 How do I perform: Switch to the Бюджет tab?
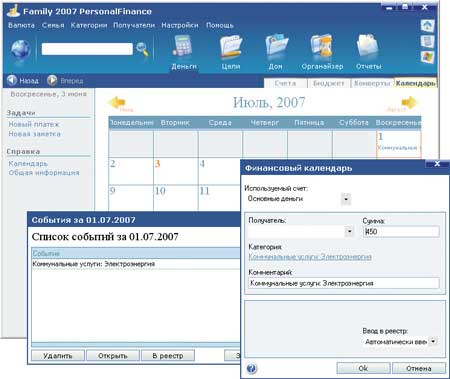329,83
